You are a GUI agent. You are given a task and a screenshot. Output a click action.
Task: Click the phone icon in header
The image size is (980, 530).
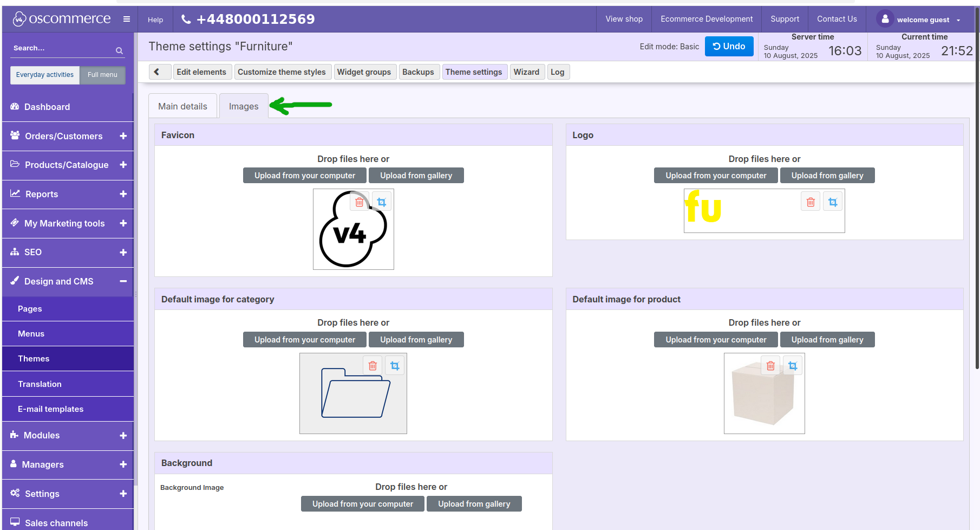(x=186, y=19)
